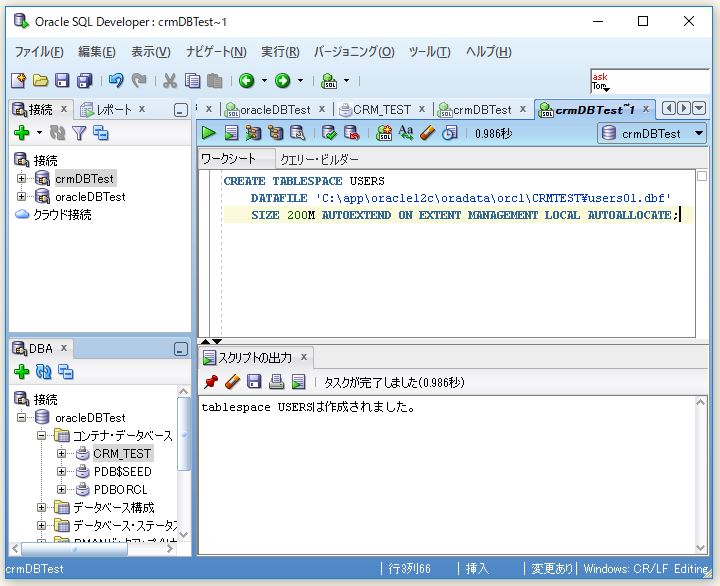Expand the CRM_TEST pluggable database
This screenshot has width=720, height=586.
[x=61, y=453]
